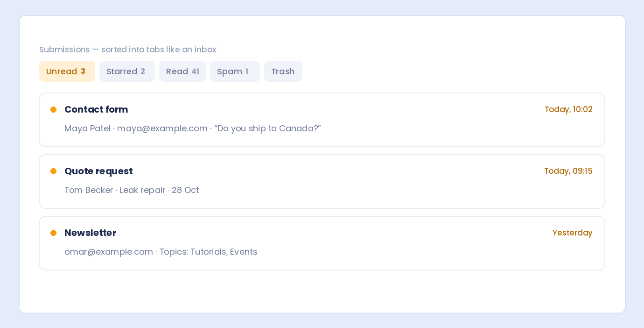The width and height of the screenshot is (644, 328).
Task: Click the Today, 10:02 timestamp
Action: 568,109
